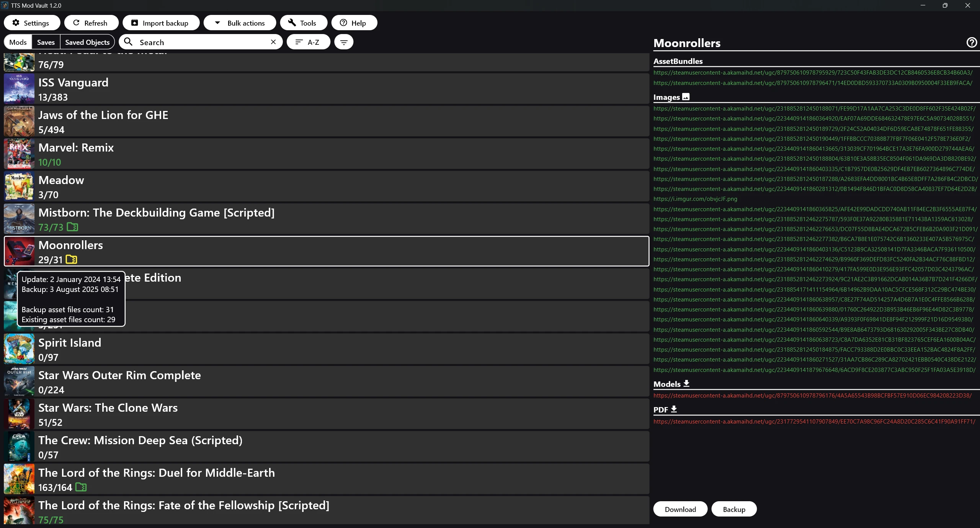Viewport: 980px width, 528px height.
Task: Open the A-Z sort dropdown
Action: [308, 42]
